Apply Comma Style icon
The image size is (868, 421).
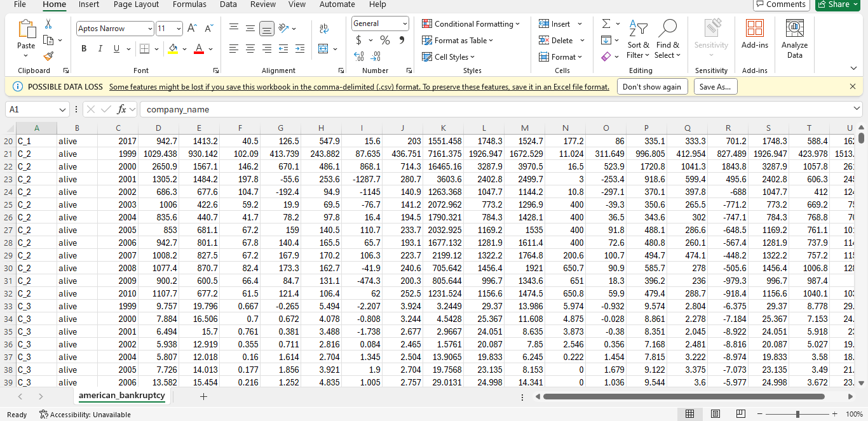tap(402, 40)
